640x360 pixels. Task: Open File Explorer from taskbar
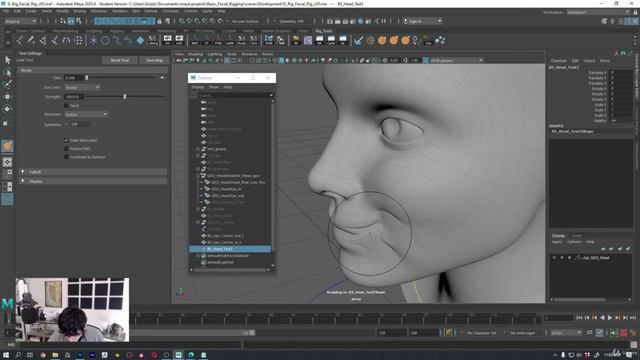[x=55, y=355]
